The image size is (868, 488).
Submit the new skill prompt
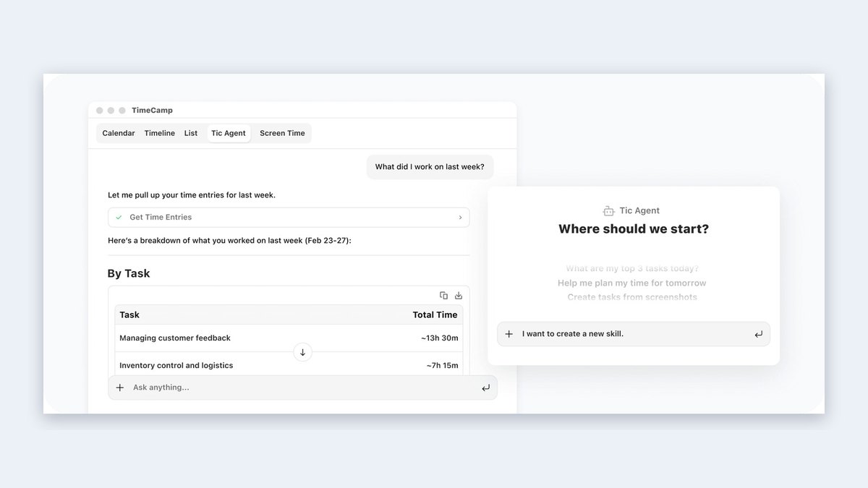point(758,334)
